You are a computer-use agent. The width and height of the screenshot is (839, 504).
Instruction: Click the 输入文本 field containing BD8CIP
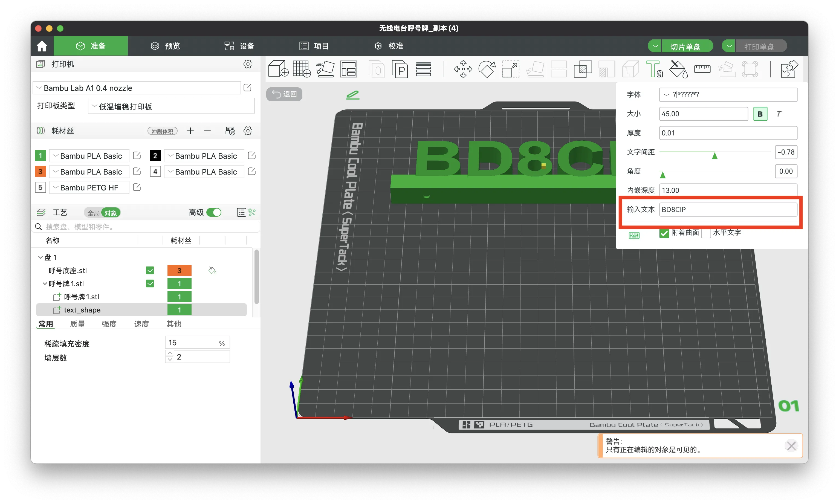(728, 210)
